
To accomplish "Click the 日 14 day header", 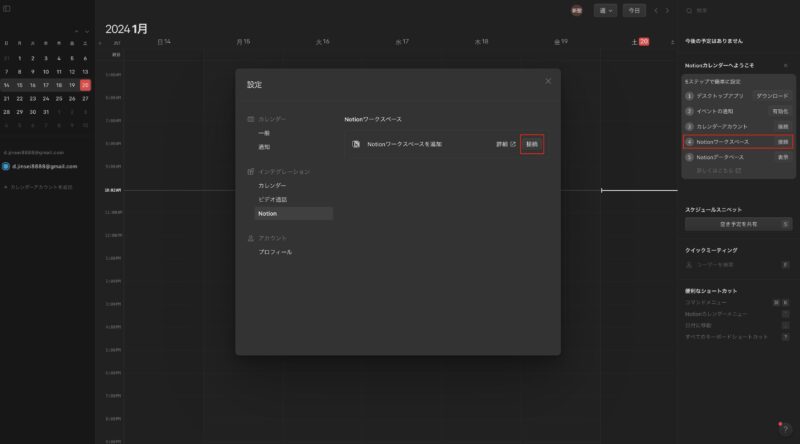I will tap(164, 42).
